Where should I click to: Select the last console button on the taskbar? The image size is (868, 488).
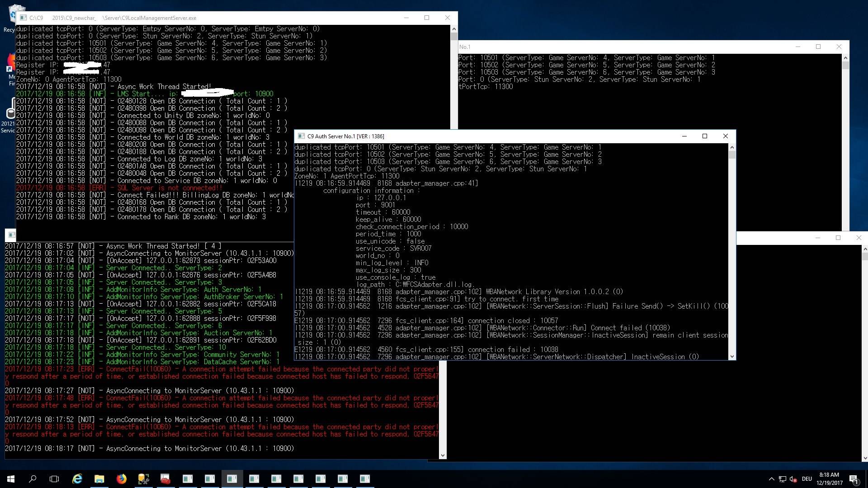[365, 479]
